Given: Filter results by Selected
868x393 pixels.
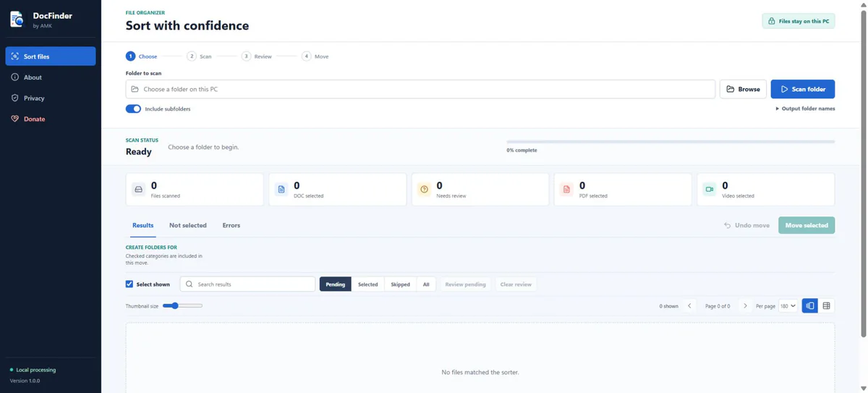Looking at the screenshot, I should click(x=367, y=284).
